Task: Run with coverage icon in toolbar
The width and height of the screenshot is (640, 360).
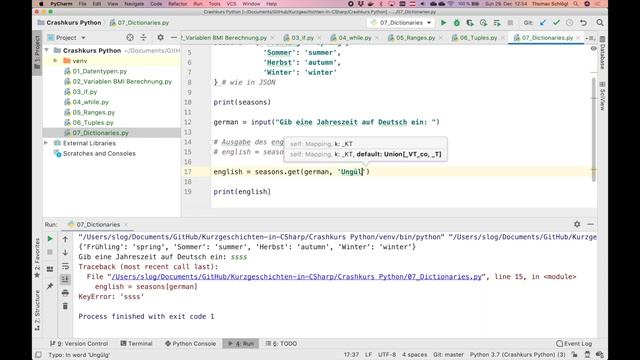Action: (x=470, y=23)
